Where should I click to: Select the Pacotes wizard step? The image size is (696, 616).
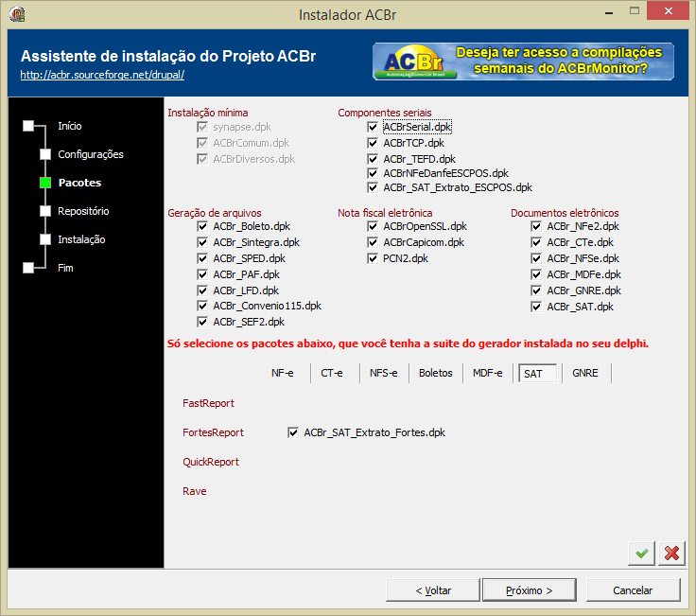pos(79,183)
